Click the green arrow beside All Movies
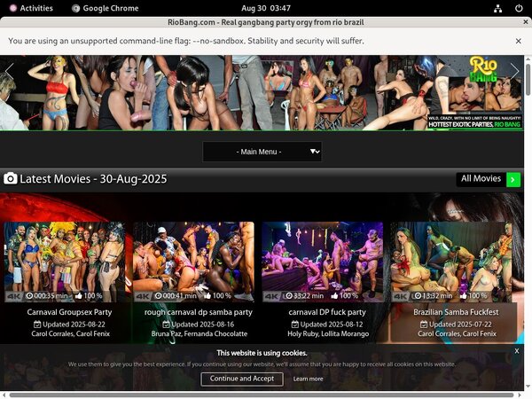Image resolution: width=532 pixels, height=399 pixels. point(513,180)
